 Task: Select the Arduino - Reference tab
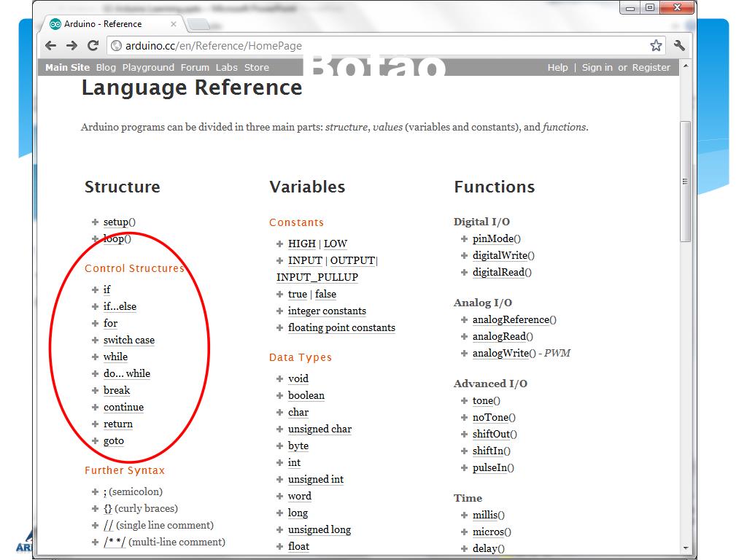[x=113, y=24]
